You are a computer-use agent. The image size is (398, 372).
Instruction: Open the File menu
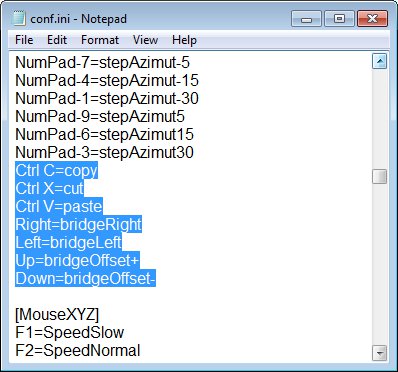click(24, 40)
